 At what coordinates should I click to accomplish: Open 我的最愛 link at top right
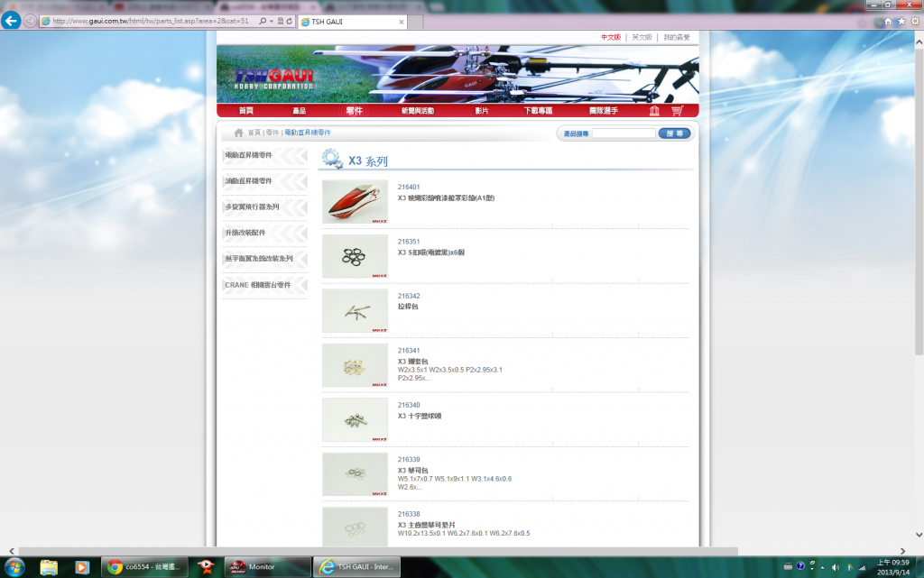(677, 37)
